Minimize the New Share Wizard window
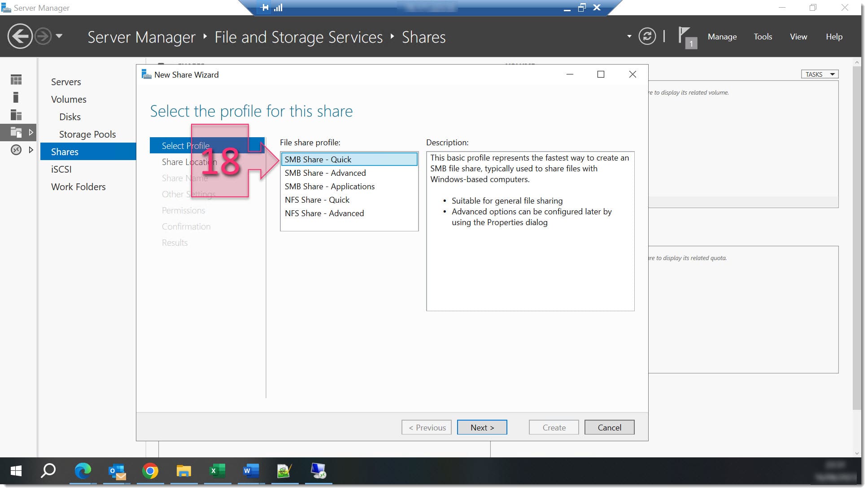The image size is (868, 491). click(x=570, y=74)
